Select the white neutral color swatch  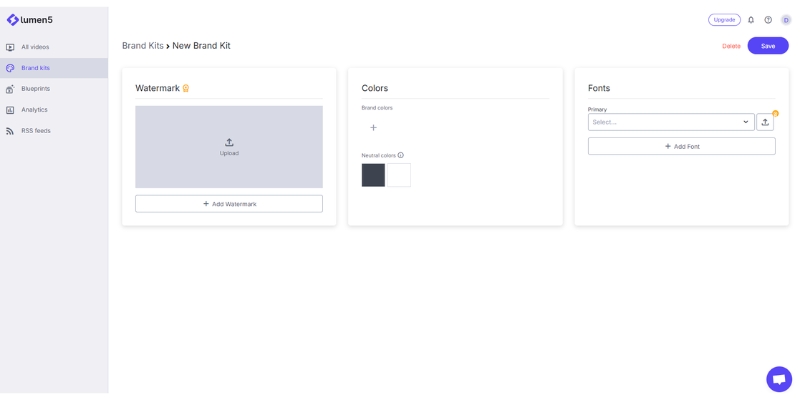pyautogui.click(x=399, y=175)
